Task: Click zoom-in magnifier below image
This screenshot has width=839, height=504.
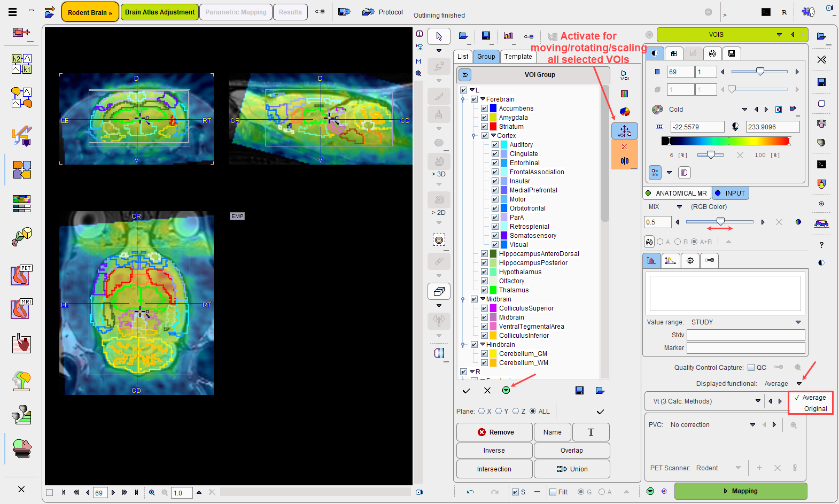Action: [x=152, y=492]
